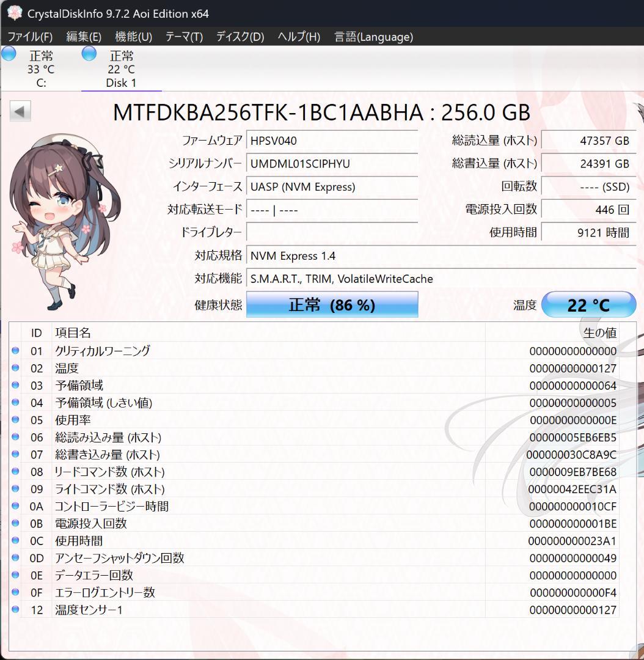
Task: Click the temperature 22 °C button
Action: point(588,304)
